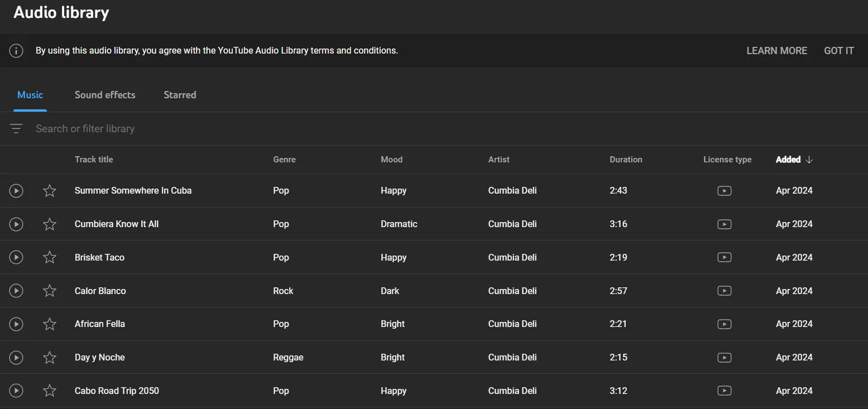Click the YouTube license icon for African Fella
Image resolution: width=868 pixels, height=409 pixels.
point(724,324)
